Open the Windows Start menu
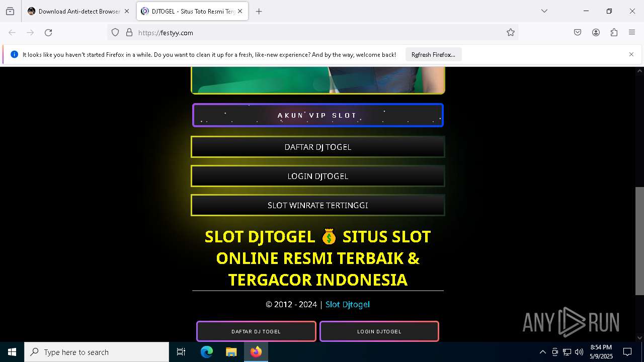Screen dimensions: 644x362 12,352
